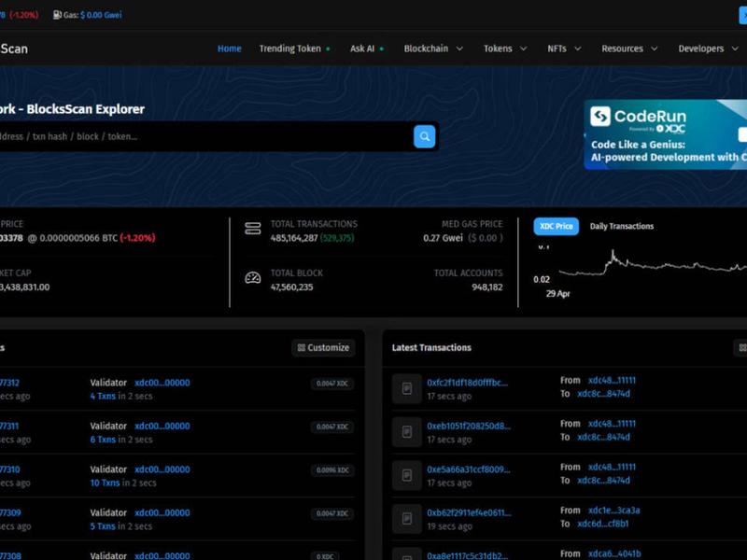
Task: Click the gas pump icon in top bar
Action: [57, 15]
